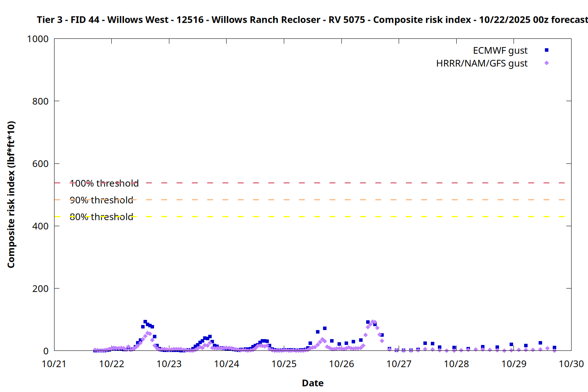Click the 80% threshold label
Image resolution: width=588 pixels, height=392 pixels.
click(x=101, y=217)
